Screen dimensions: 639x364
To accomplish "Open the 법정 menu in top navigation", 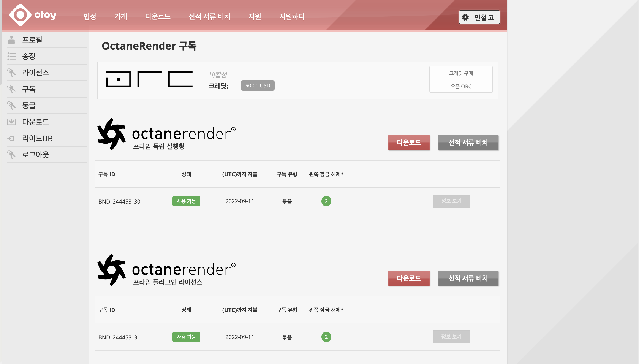I will [90, 16].
